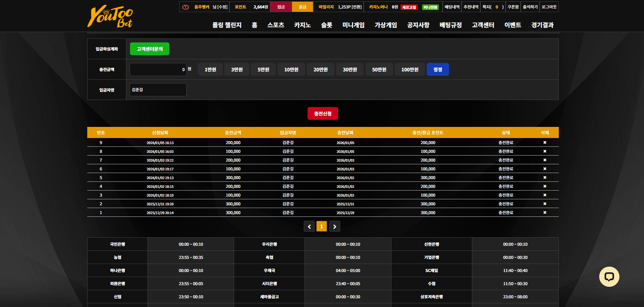Click the green 고객센터문의 button
The image size is (644, 307).
(x=150, y=49)
